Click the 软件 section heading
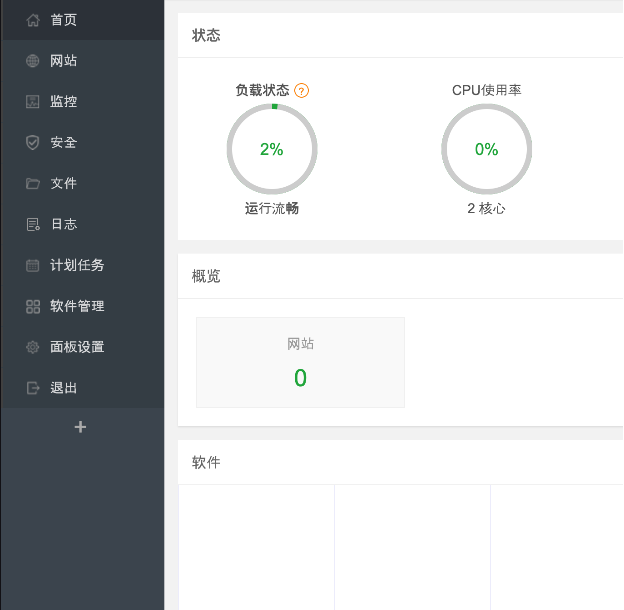624x610 pixels. pyautogui.click(x=206, y=462)
